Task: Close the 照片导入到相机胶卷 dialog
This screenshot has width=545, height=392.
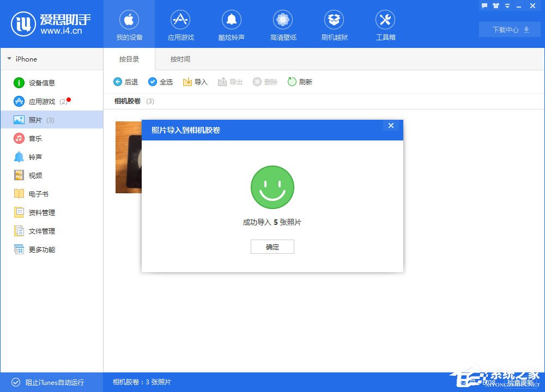Action: 391,125
